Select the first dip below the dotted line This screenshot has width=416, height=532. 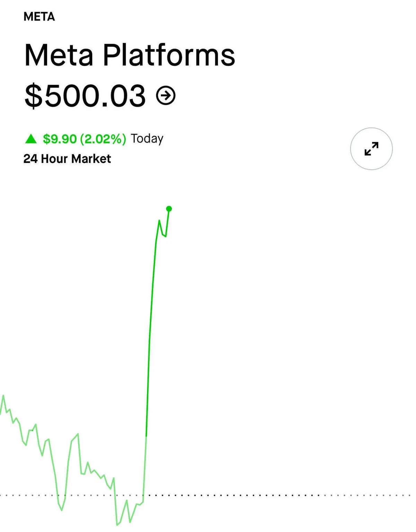[62, 510]
